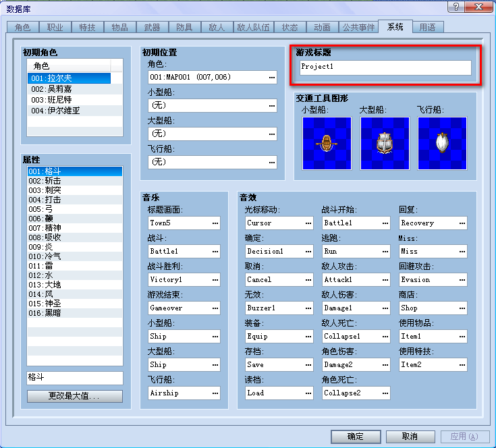This screenshot has width=496, height=448.
Task: Click the 更改最大值... button
Action: [x=75, y=396]
